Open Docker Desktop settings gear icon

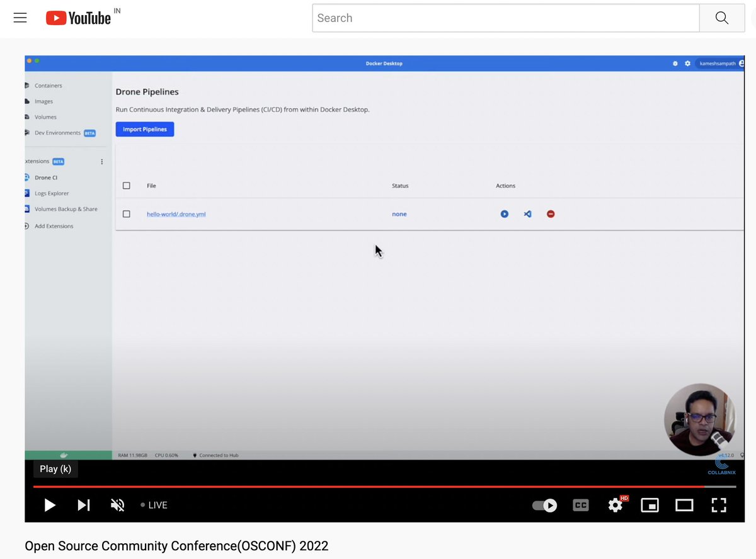687,64
